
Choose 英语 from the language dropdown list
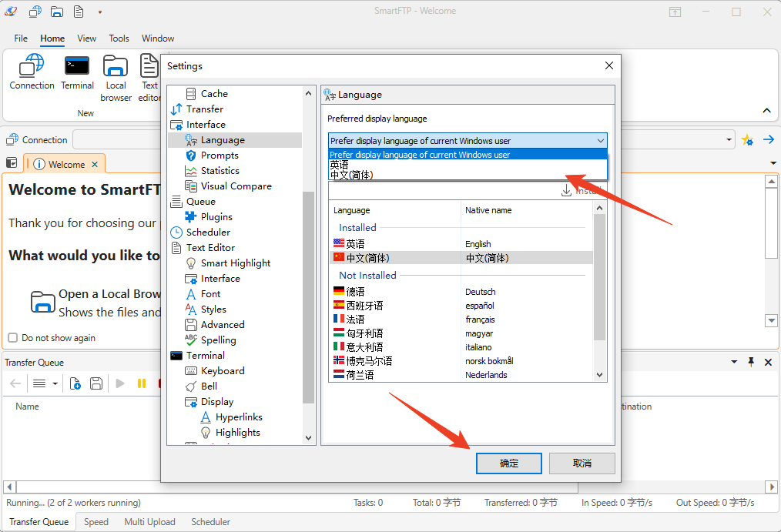click(468, 165)
